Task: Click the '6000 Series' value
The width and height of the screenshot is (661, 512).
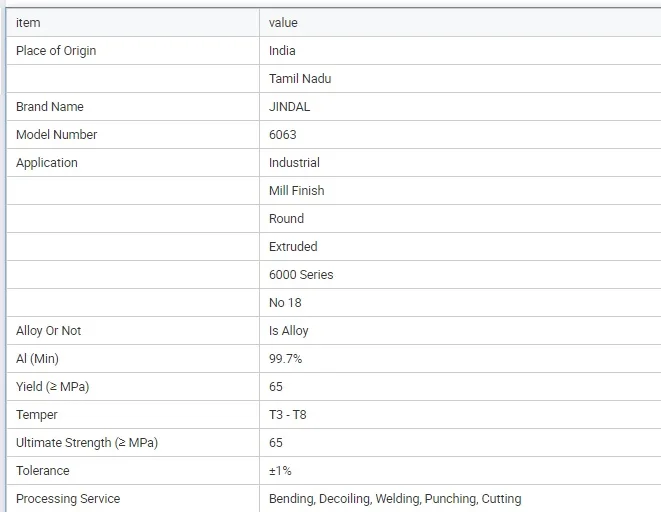Action: [301, 274]
